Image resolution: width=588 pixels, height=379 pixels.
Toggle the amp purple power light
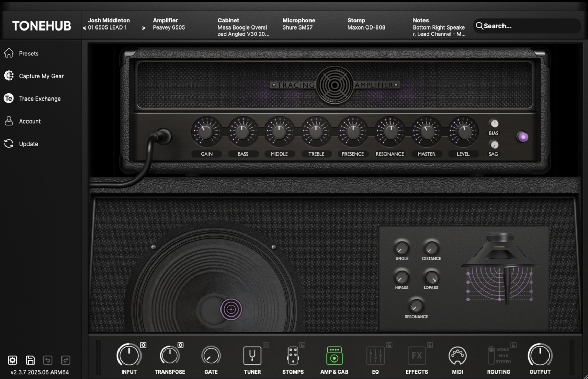(x=522, y=137)
